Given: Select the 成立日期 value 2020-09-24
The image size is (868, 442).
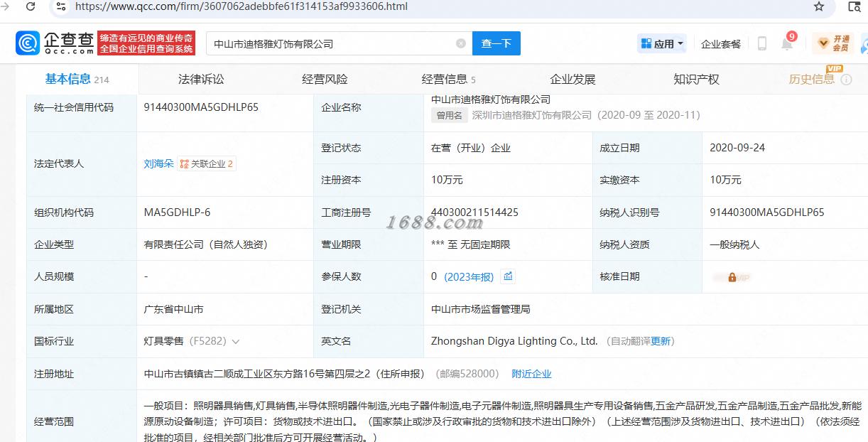Looking at the screenshot, I should [737, 148].
